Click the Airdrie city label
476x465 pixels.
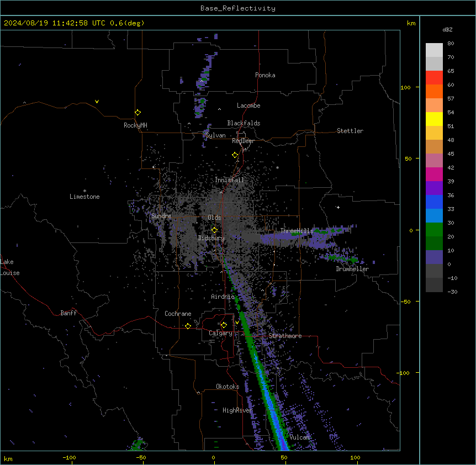(x=223, y=297)
